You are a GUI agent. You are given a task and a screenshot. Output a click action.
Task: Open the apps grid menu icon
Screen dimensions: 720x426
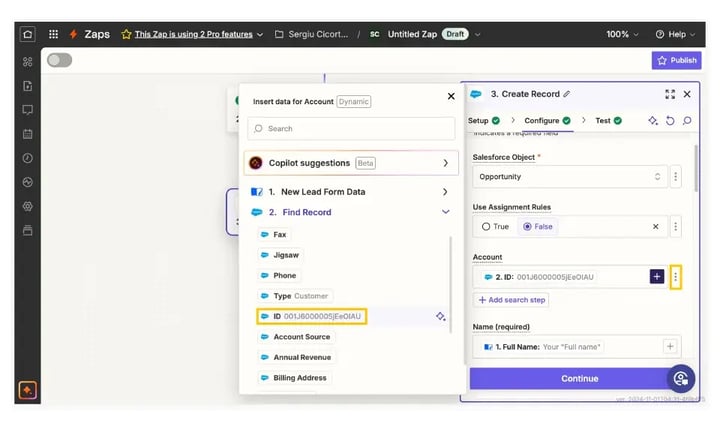(x=53, y=34)
